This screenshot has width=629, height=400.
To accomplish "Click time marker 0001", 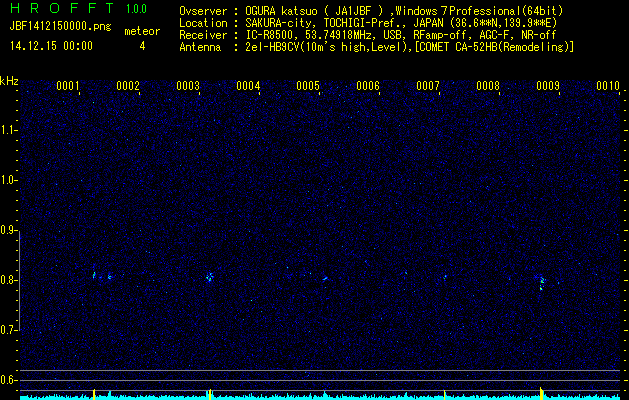I will click(68, 86).
